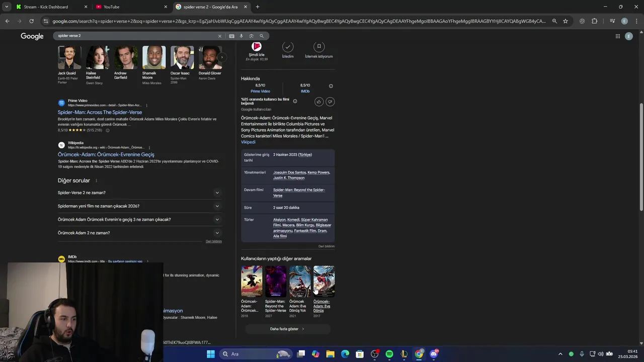Mark the movie as İzledim
644x362 pixels.
pyautogui.click(x=288, y=47)
